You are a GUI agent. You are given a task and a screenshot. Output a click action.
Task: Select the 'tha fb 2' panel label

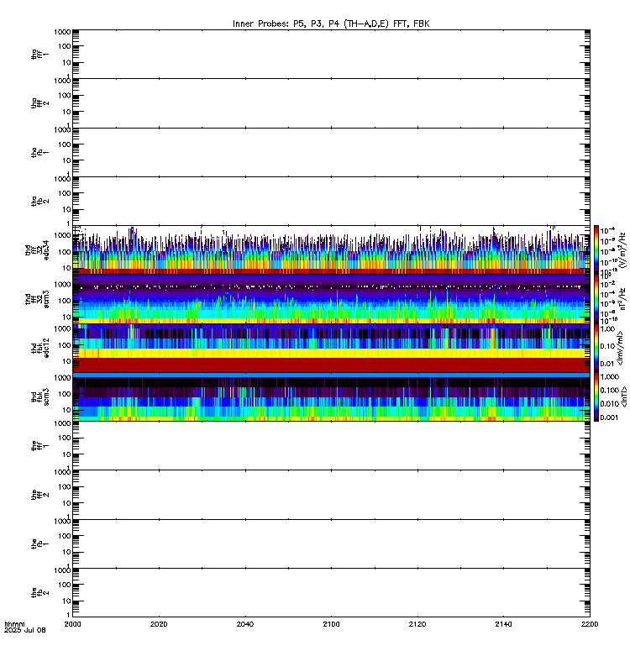39,201
